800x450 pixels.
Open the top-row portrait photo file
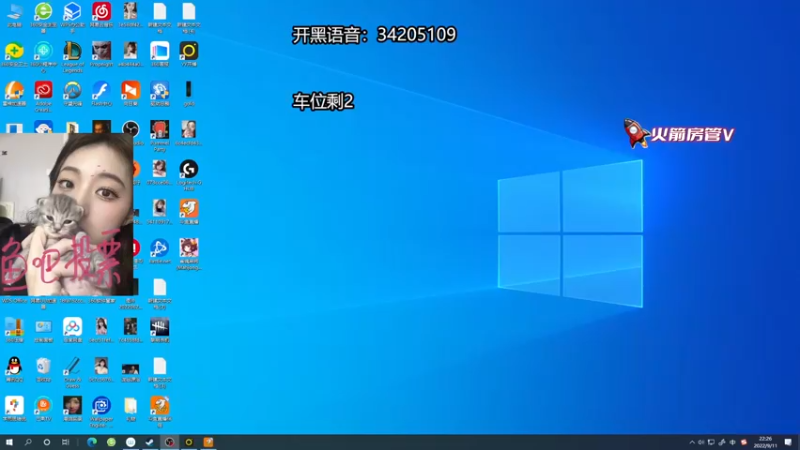[x=131, y=12]
